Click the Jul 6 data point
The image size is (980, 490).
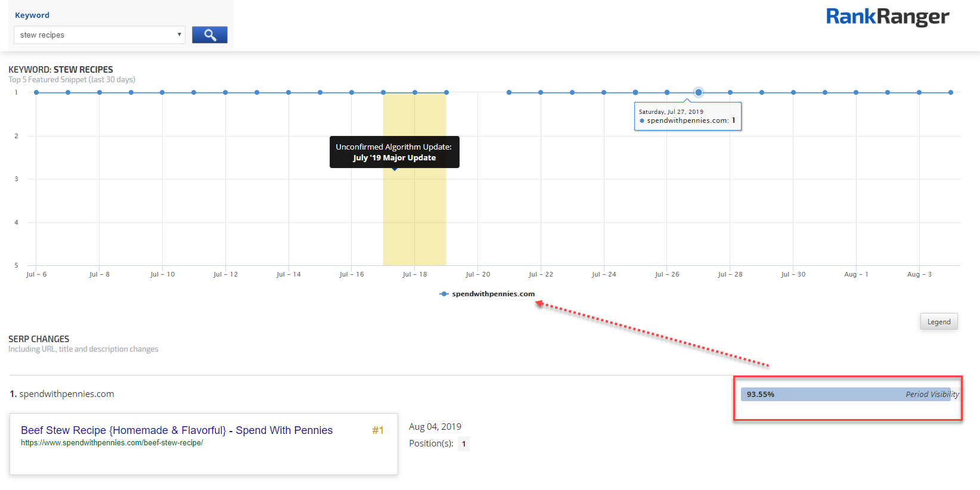(x=36, y=92)
